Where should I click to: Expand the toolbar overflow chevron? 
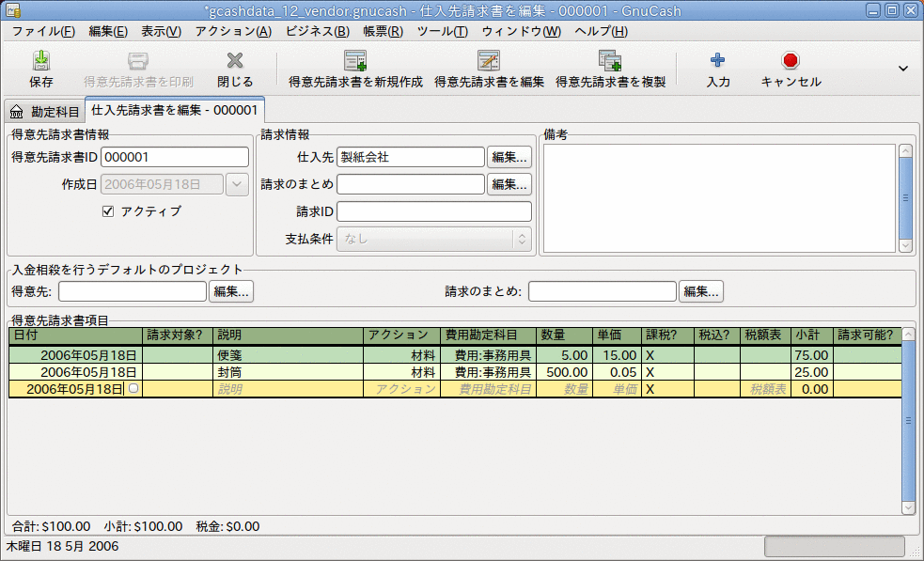coord(904,66)
